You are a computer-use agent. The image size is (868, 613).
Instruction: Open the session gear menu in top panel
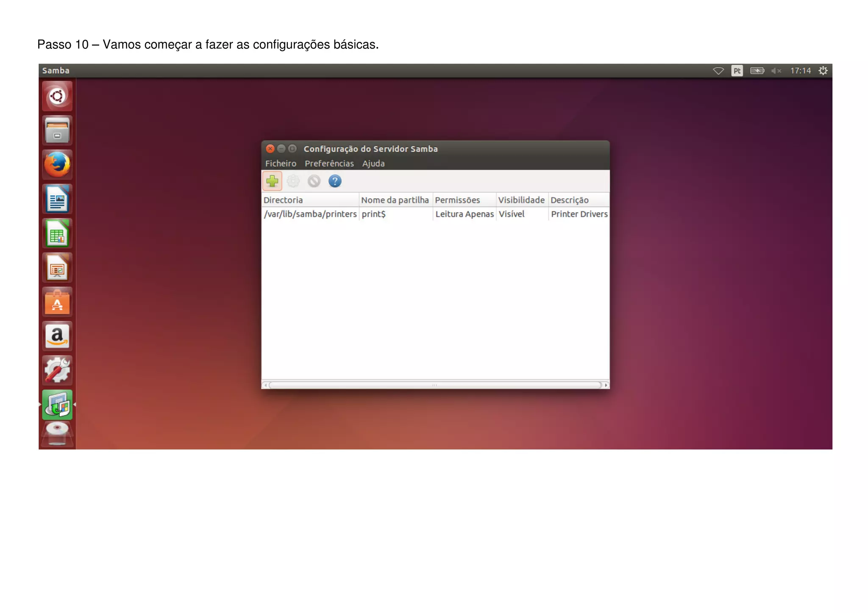(x=823, y=71)
